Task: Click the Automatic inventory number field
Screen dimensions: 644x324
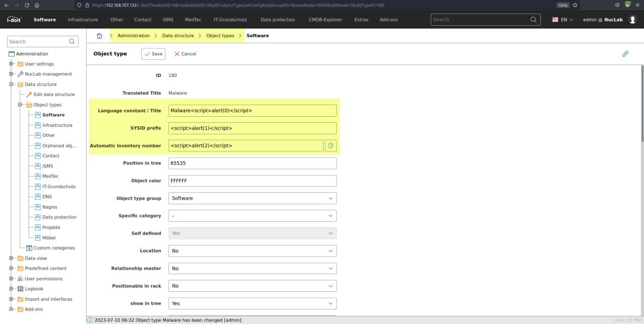Action: tap(246, 145)
